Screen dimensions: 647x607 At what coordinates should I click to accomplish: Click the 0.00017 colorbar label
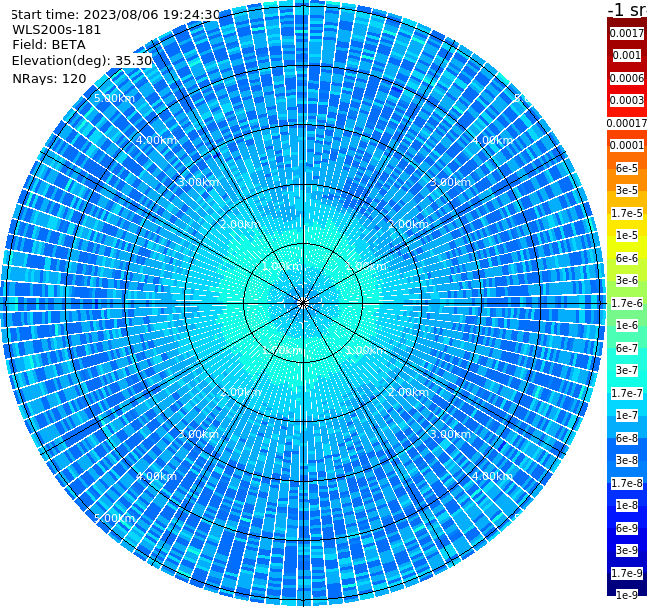click(x=627, y=123)
